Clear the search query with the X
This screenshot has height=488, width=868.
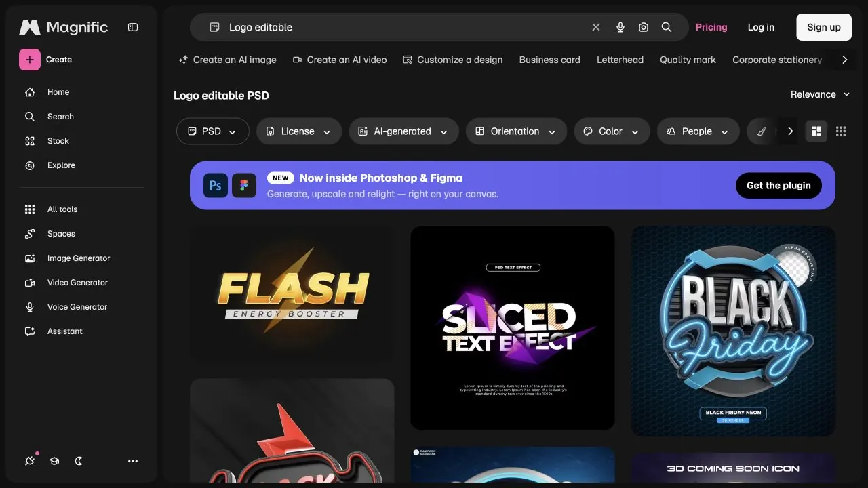tap(596, 27)
